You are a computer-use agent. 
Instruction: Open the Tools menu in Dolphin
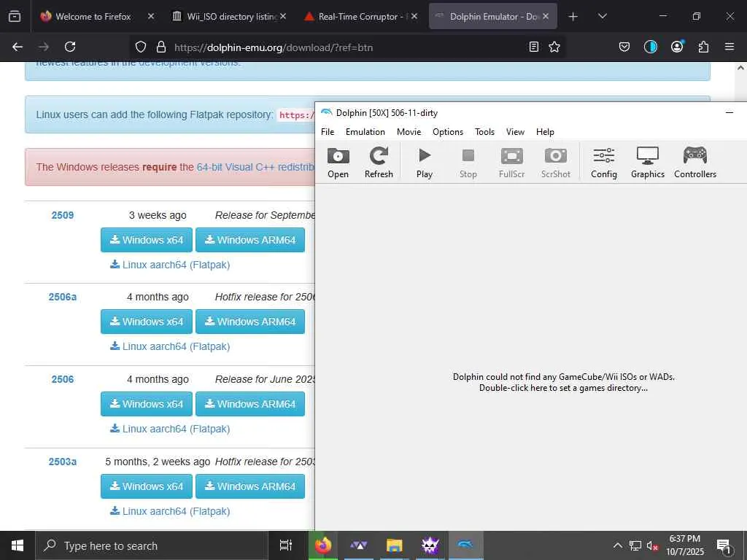(x=484, y=132)
